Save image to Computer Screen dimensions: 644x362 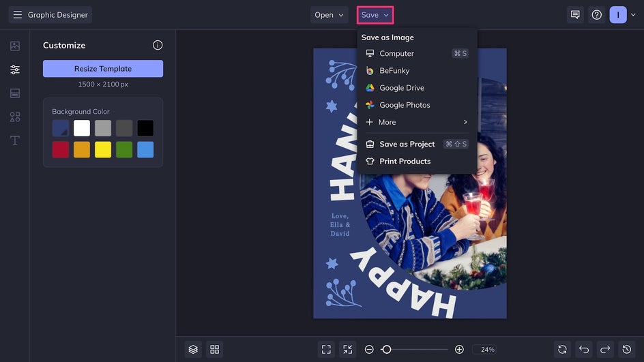pos(417,53)
